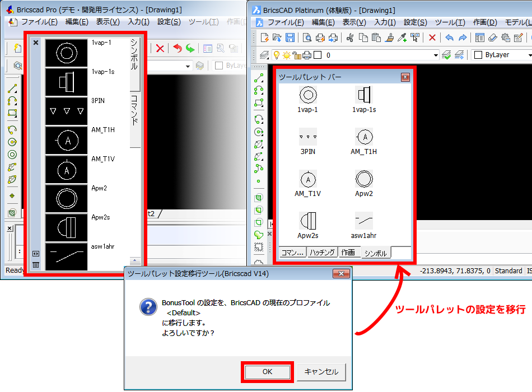
Task: Confirm migration with the OK button
Action: 267,372
